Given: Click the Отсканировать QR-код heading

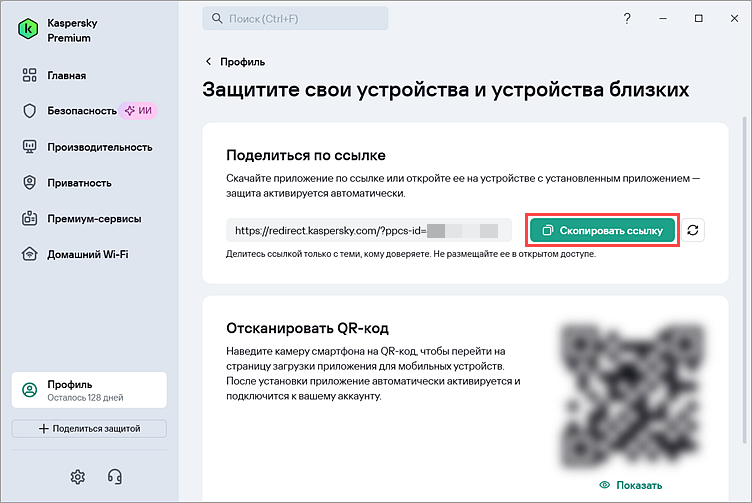Looking at the screenshot, I should pos(307,328).
